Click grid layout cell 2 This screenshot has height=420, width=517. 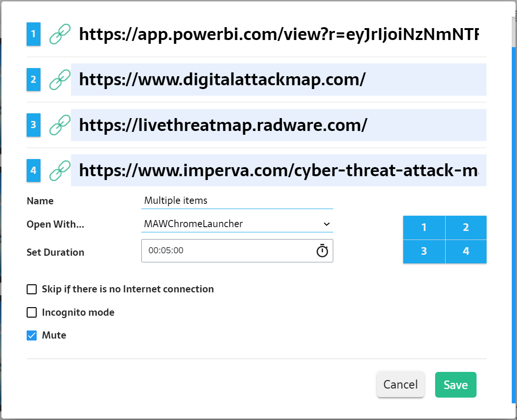click(x=466, y=228)
